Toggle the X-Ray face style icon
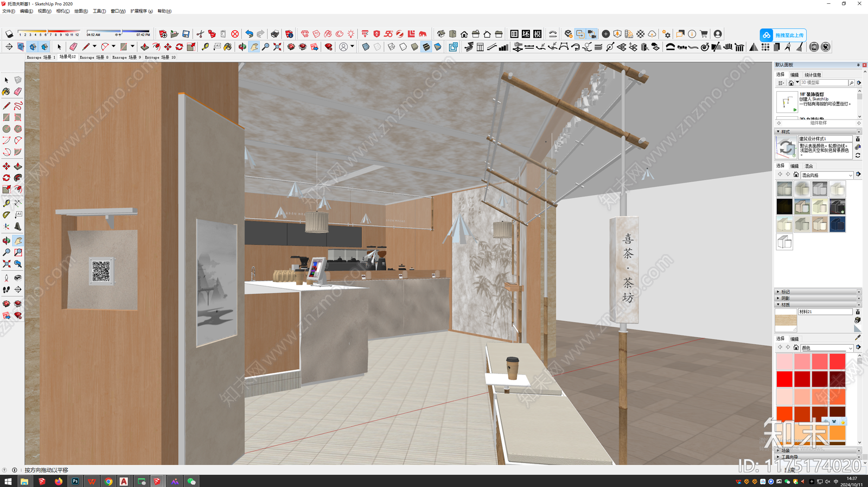The width and height of the screenshot is (868, 487). (366, 47)
